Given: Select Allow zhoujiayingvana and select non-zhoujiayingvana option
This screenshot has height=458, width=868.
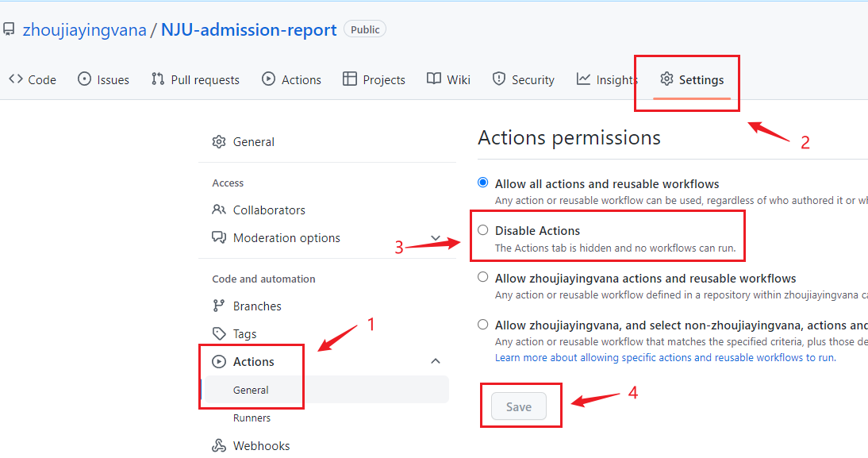Looking at the screenshot, I should click(483, 325).
